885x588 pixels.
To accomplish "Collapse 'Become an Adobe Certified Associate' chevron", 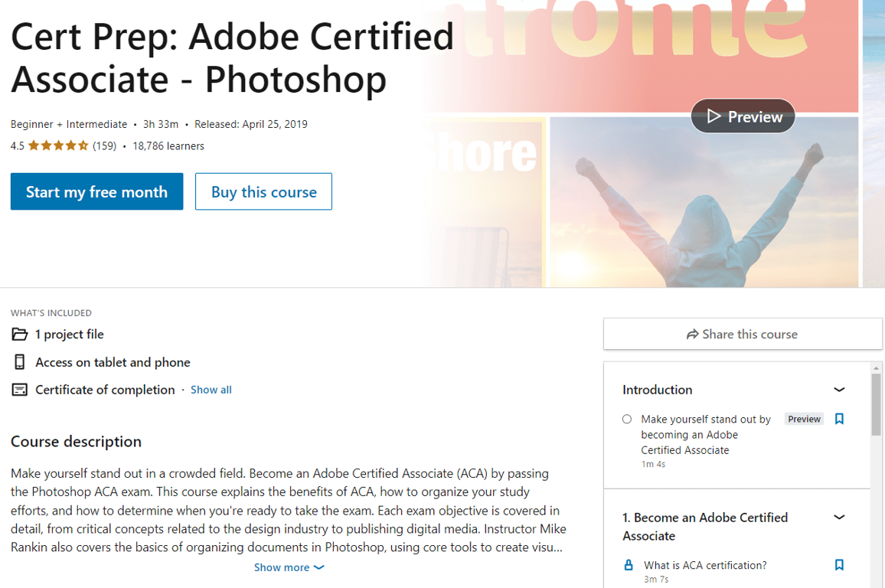I will point(839,517).
